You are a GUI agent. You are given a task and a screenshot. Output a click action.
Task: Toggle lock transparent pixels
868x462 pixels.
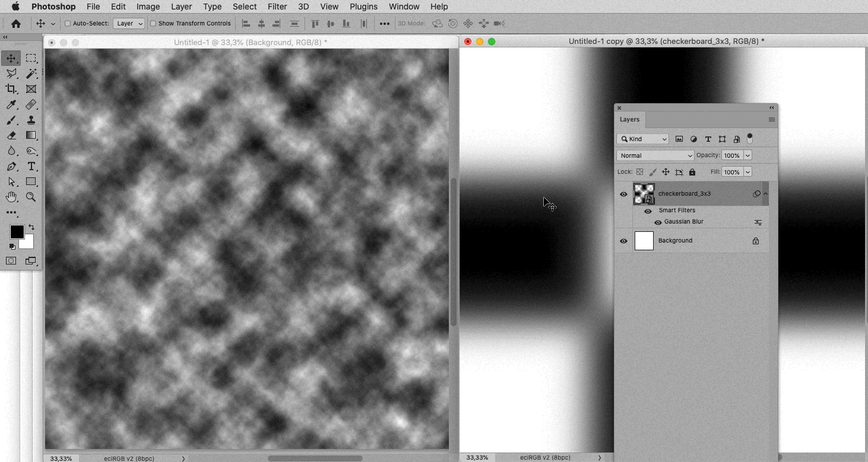tap(639, 172)
